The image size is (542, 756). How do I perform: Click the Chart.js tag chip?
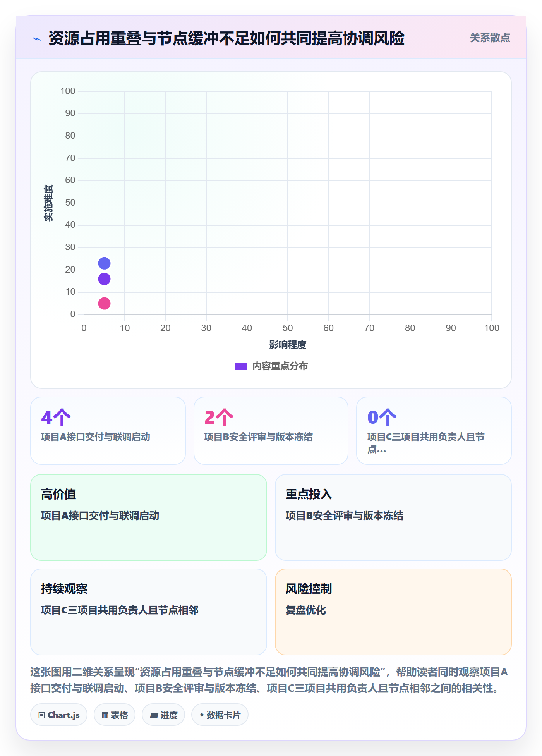coord(59,715)
